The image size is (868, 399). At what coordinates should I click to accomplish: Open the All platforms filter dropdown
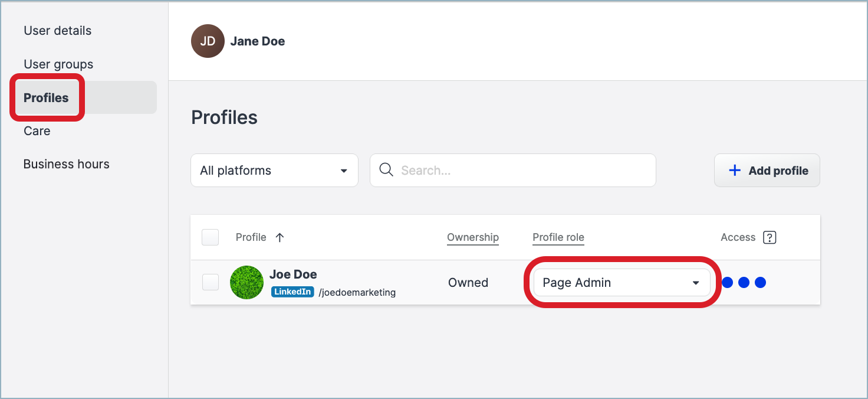click(274, 171)
